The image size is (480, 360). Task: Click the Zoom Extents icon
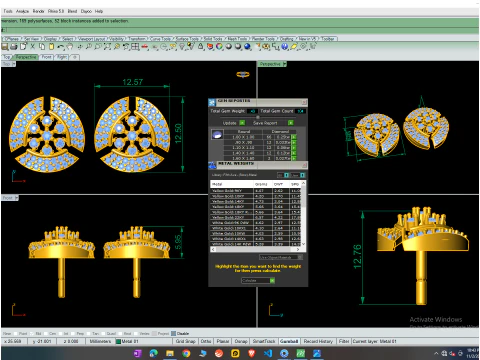(107, 47)
